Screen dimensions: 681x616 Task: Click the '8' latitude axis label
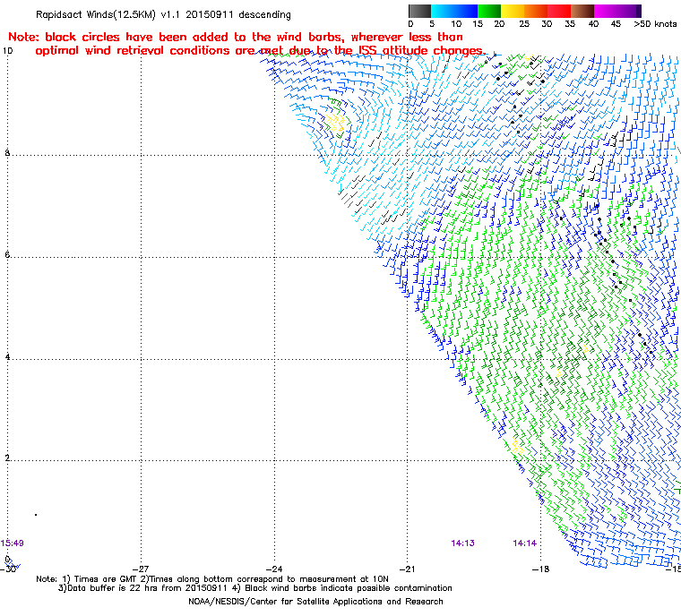[7, 153]
